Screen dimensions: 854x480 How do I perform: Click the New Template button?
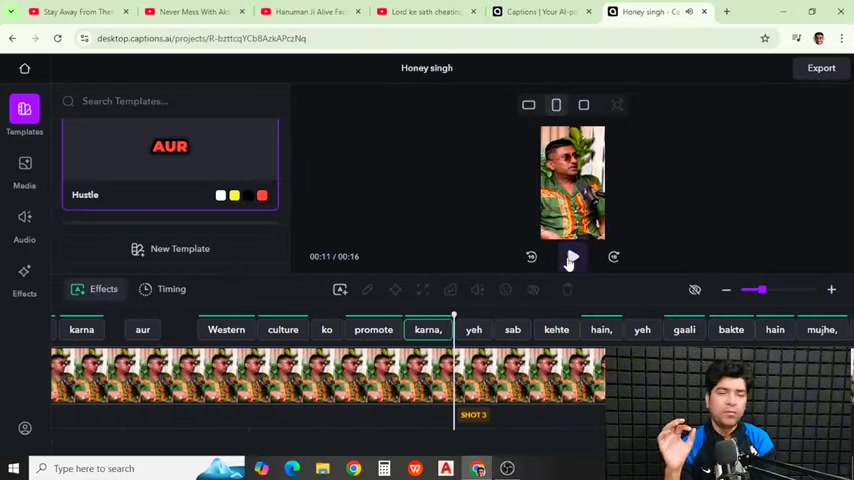click(x=170, y=249)
